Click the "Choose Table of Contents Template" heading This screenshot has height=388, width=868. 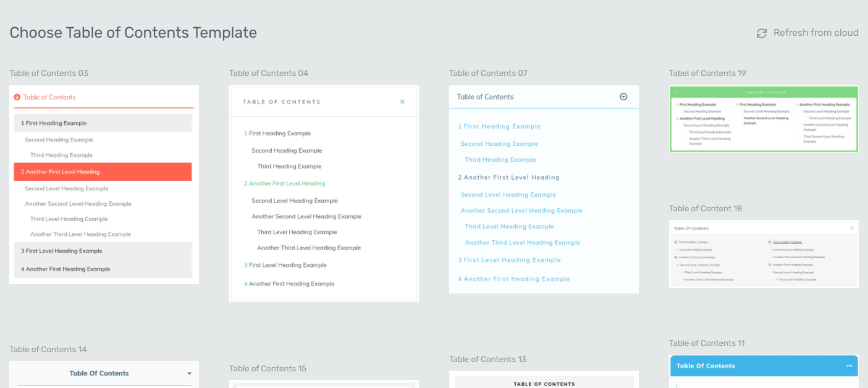click(133, 33)
